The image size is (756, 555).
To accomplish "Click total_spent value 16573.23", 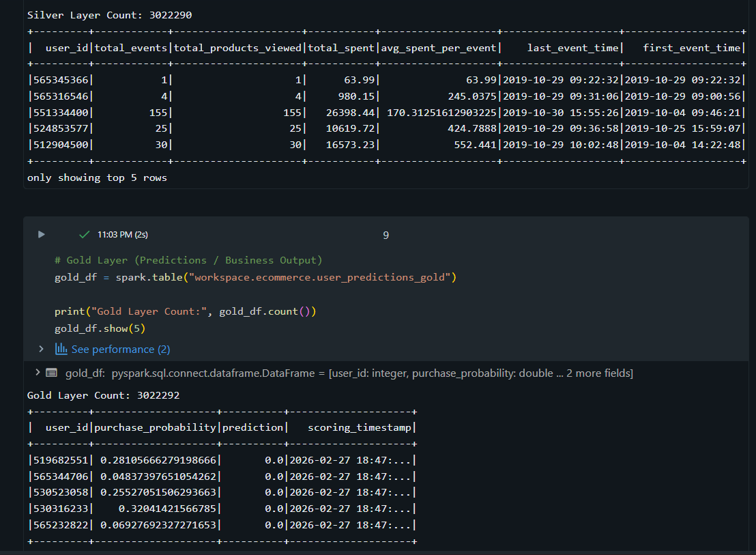I will coord(350,145).
